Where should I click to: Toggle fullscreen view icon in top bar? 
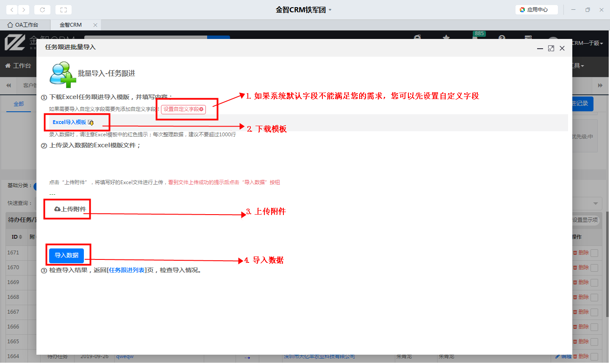click(x=64, y=9)
